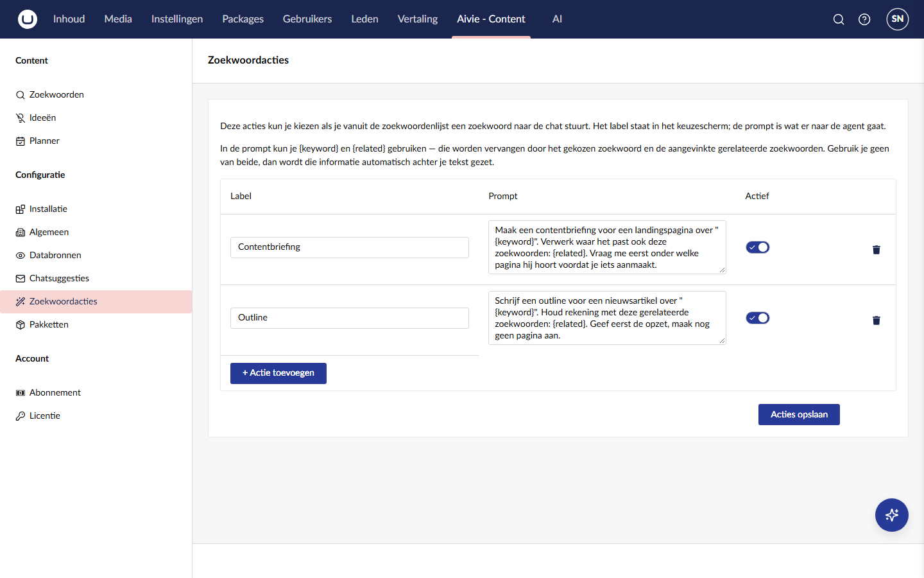Click the Licentie key icon
The image size is (924, 578).
coord(21,416)
